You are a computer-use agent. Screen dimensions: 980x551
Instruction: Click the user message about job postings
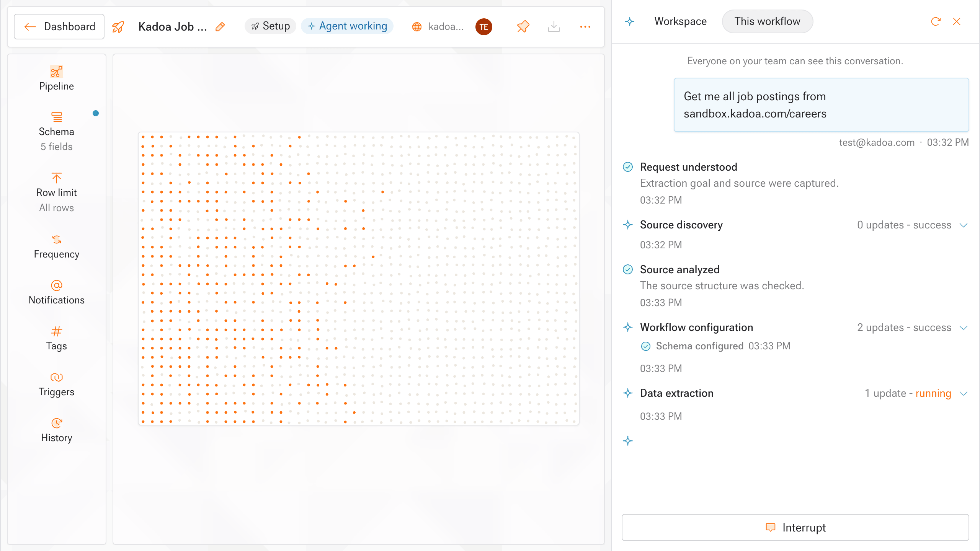(x=821, y=105)
